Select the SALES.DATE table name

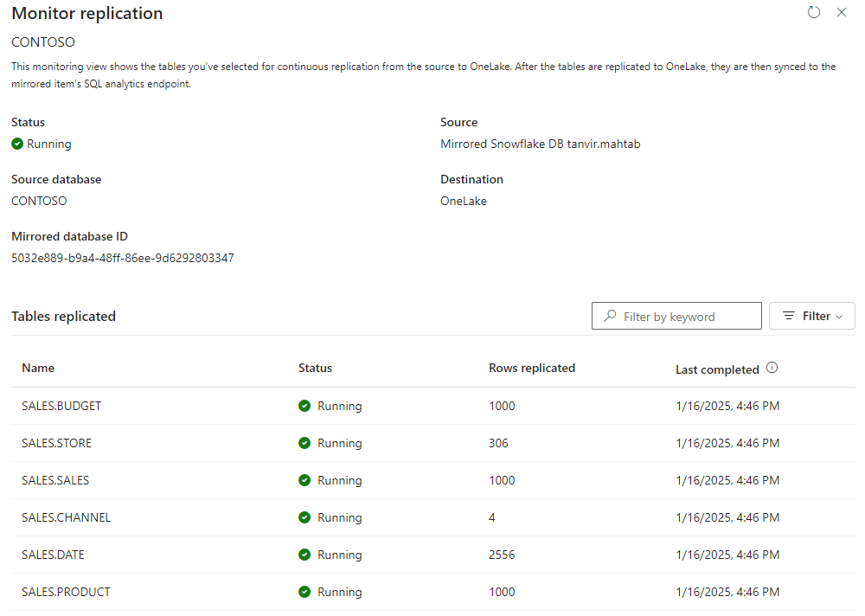point(53,555)
